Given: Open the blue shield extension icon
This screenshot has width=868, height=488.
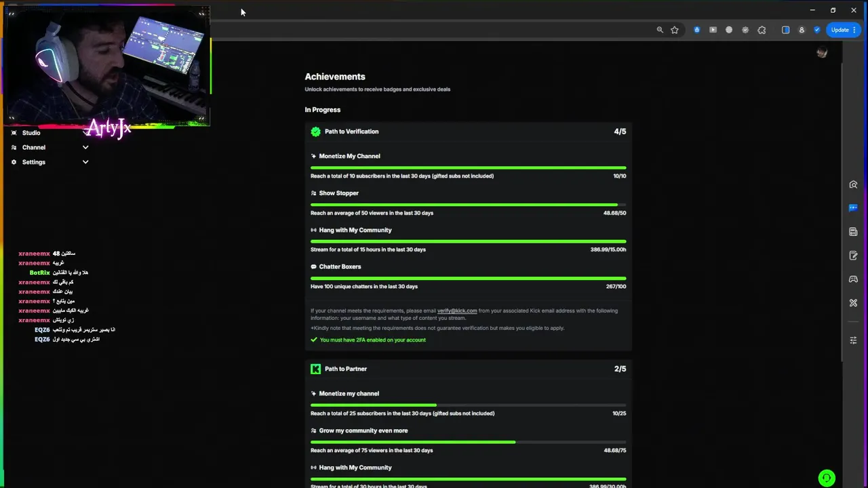Looking at the screenshot, I should [696, 30].
